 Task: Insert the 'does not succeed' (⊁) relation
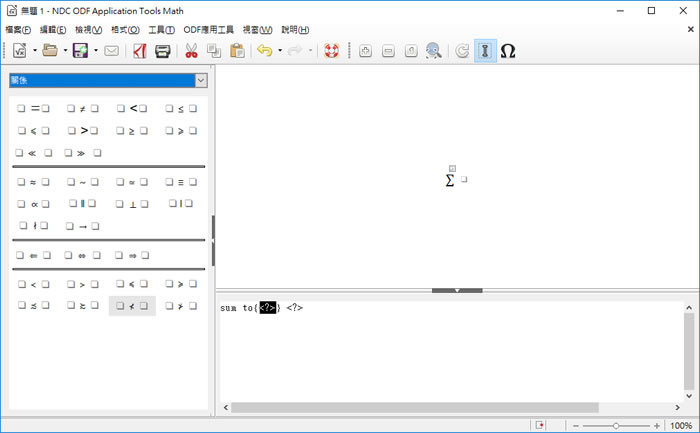(x=181, y=306)
